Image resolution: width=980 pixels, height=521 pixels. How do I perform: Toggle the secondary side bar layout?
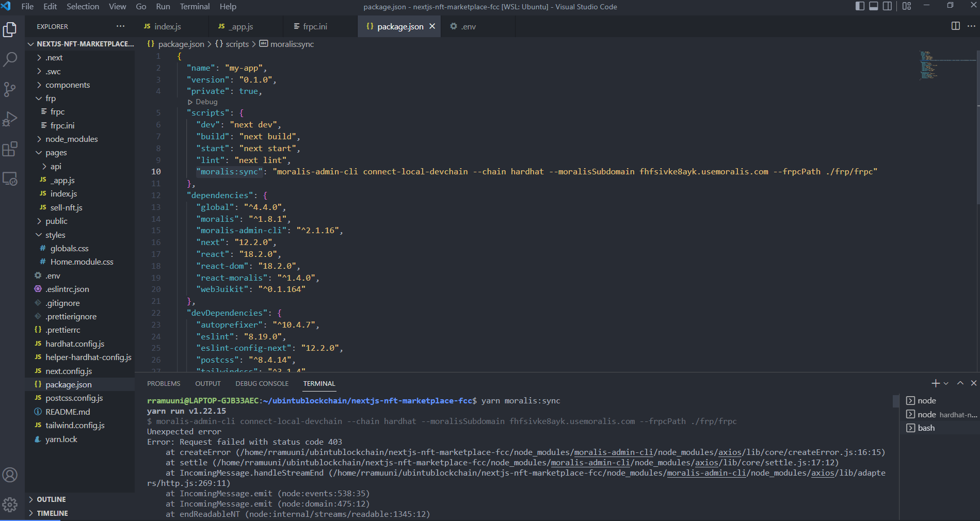[x=887, y=6]
